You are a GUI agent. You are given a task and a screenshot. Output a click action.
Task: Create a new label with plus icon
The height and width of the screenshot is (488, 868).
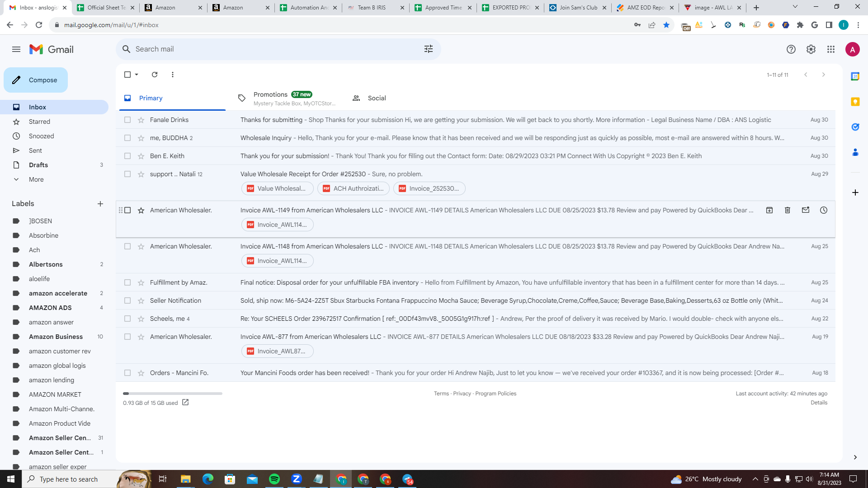tap(100, 204)
